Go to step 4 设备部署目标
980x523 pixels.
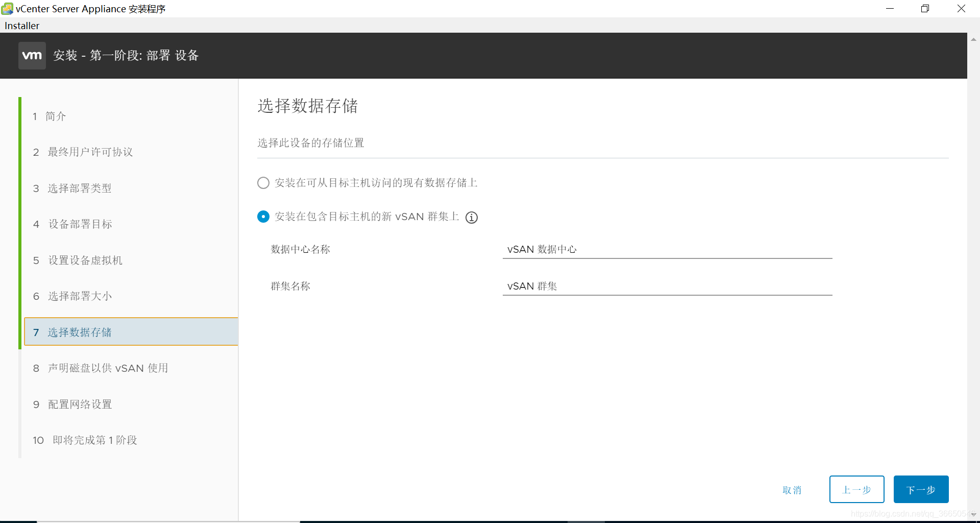tap(72, 224)
